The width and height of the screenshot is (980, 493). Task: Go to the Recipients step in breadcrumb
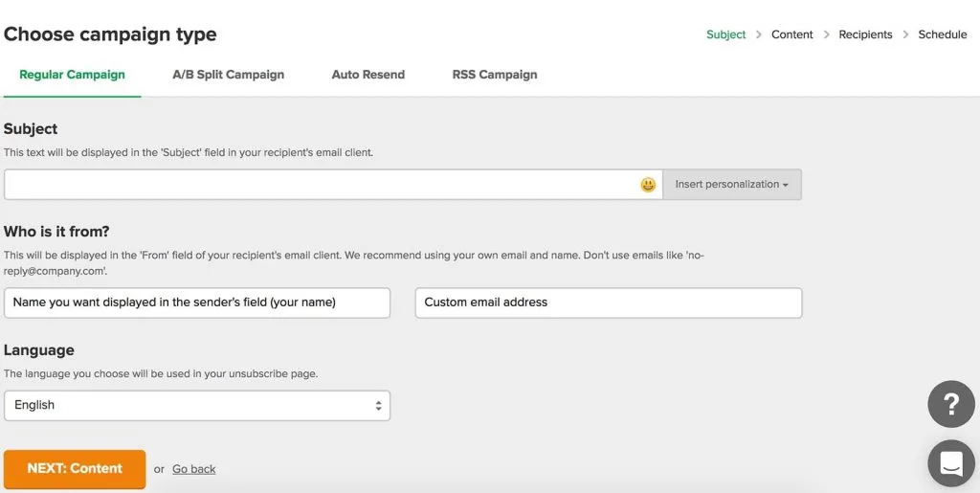coord(865,34)
